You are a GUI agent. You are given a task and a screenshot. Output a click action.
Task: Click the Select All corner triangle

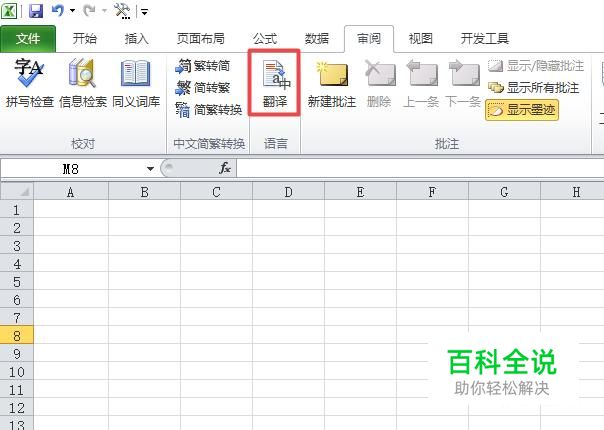point(17,191)
